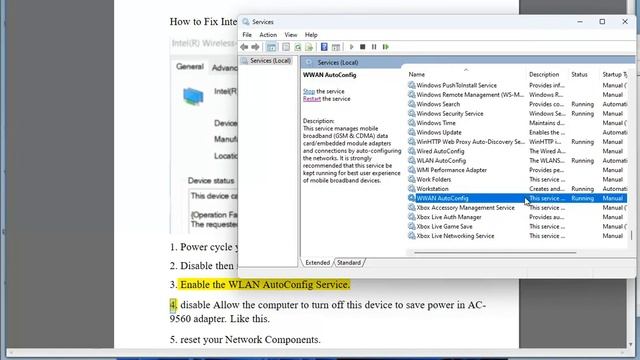This screenshot has width=640, height=360.
Task: Click the Back arrow in Services toolbar
Action: (x=244, y=47)
